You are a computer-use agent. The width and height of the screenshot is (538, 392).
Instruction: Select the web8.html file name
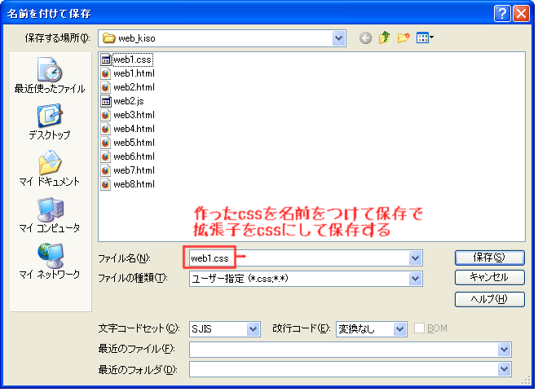(x=134, y=184)
